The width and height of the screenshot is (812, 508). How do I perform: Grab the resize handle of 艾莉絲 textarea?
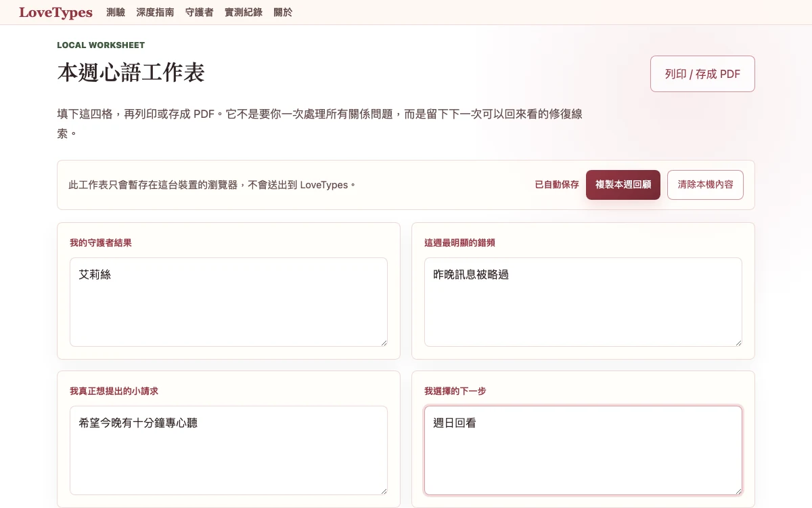(384, 343)
